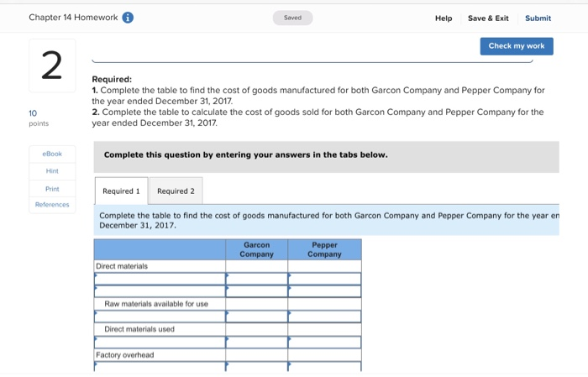The width and height of the screenshot is (588, 377).
Task: Click Garcon Company cell in first row under Direct materials
Action: point(257,279)
